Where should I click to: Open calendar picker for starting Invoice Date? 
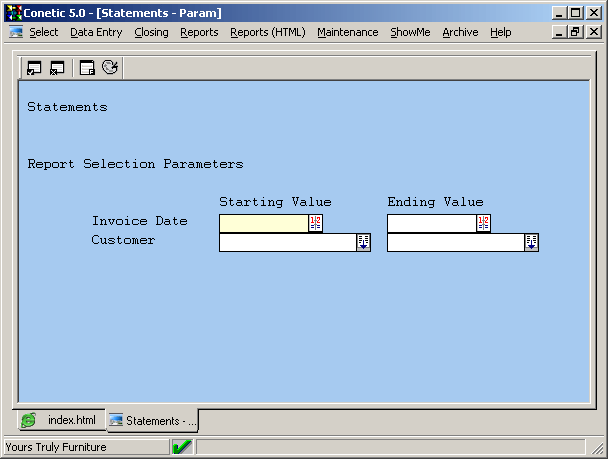click(x=315, y=223)
